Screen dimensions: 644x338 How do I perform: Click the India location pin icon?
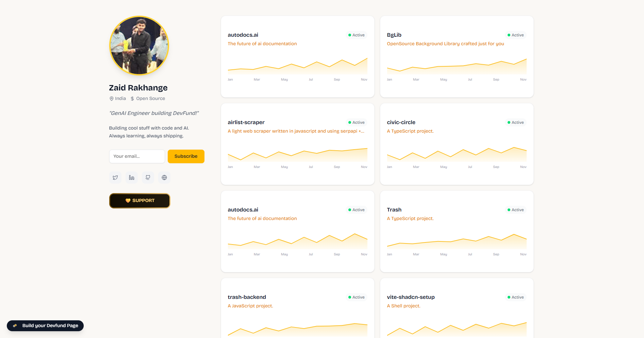click(111, 99)
